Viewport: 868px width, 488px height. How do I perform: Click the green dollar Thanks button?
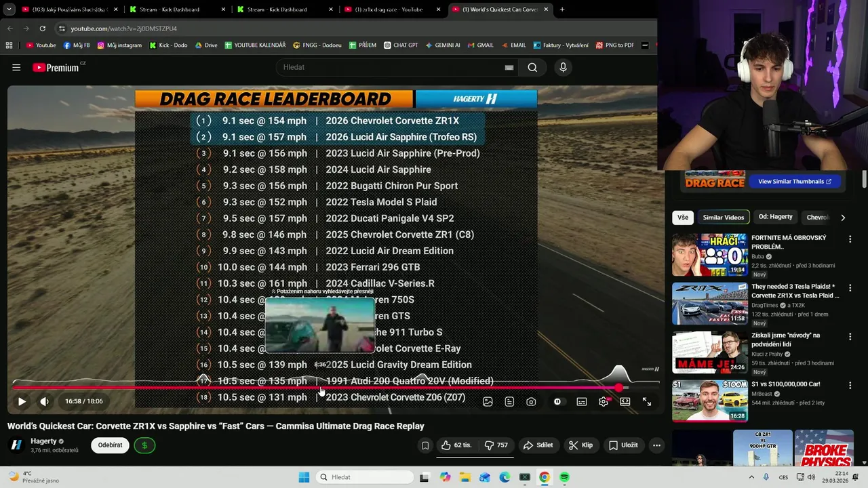[x=144, y=445]
